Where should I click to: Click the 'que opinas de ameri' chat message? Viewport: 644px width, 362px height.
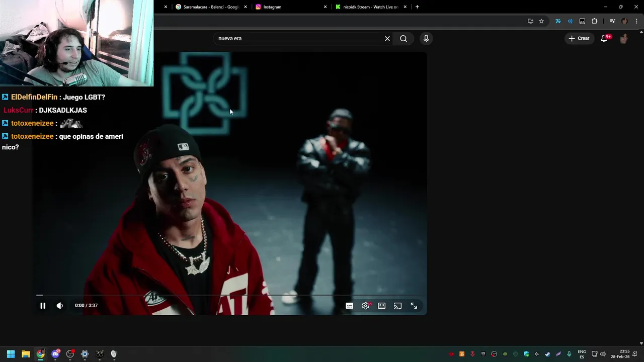(x=62, y=142)
